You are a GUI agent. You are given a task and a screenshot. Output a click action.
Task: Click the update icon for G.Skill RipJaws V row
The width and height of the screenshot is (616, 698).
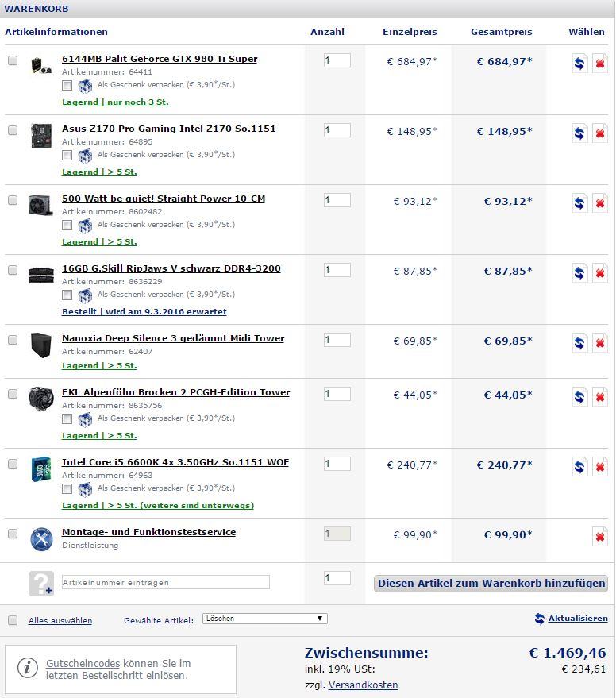pos(580,273)
